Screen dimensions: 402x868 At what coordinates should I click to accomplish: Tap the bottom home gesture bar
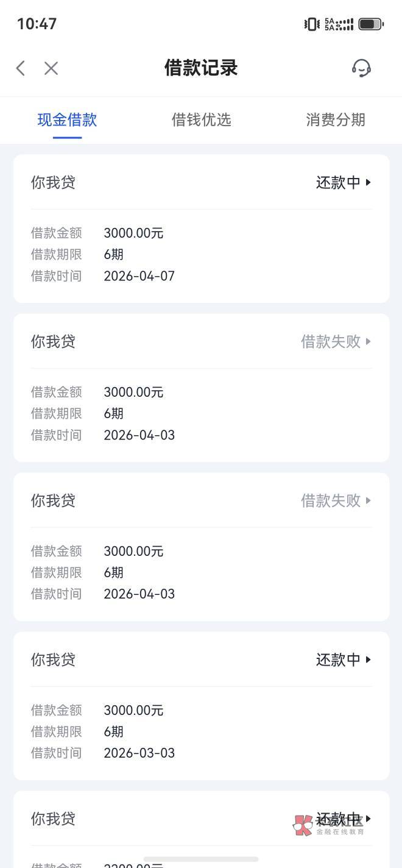point(201,859)
